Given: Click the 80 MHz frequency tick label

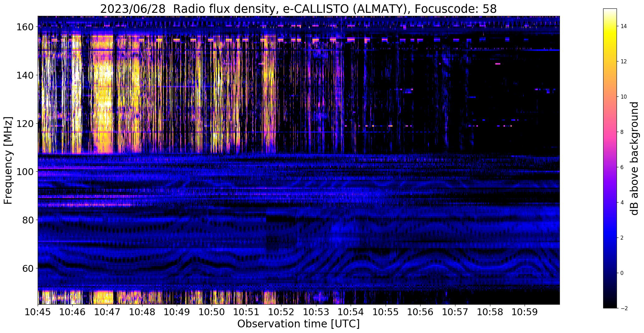Looking at the screenshot, I should [27, 220].
